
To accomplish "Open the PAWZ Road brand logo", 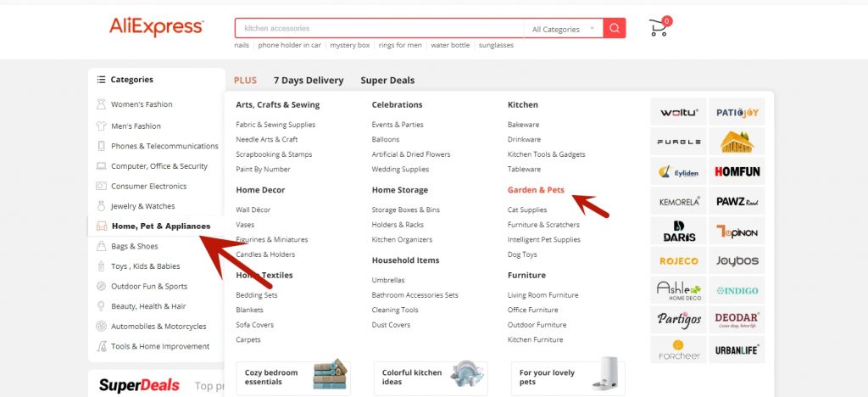I will 737,201.
